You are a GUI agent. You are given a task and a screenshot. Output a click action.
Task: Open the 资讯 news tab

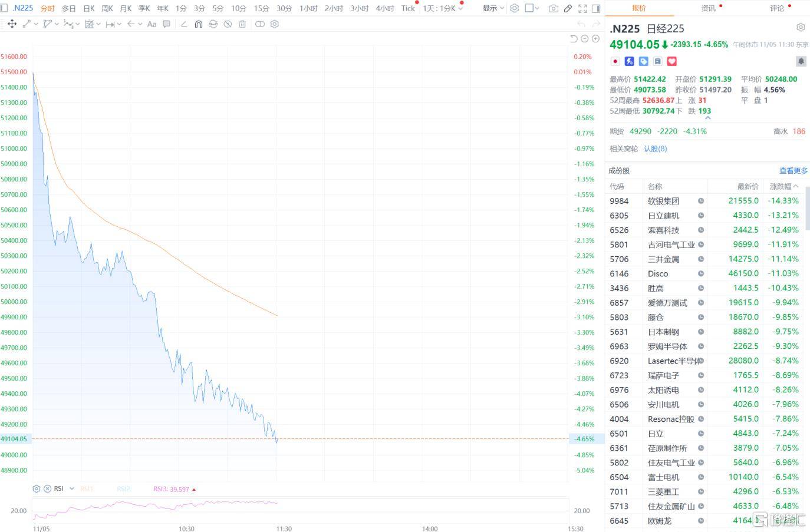coord(708,8)
